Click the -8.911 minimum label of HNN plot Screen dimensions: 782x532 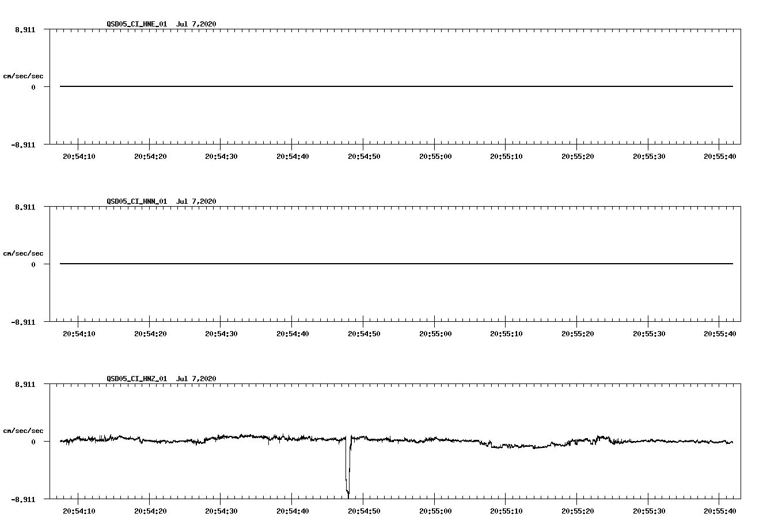[23, 322]
